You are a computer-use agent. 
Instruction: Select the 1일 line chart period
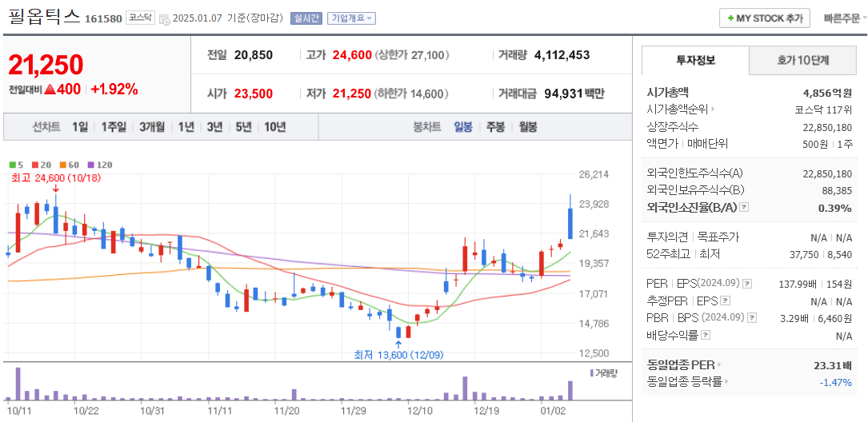[x=80, y=127]
